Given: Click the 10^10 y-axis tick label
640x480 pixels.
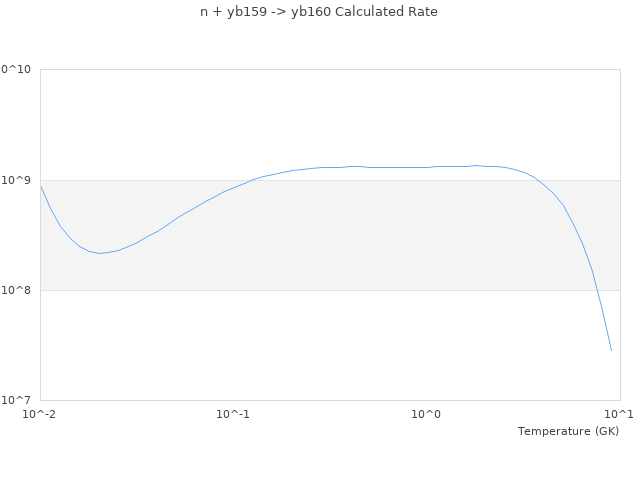Looking at the screenshot, I should click(x=16, y=70).
